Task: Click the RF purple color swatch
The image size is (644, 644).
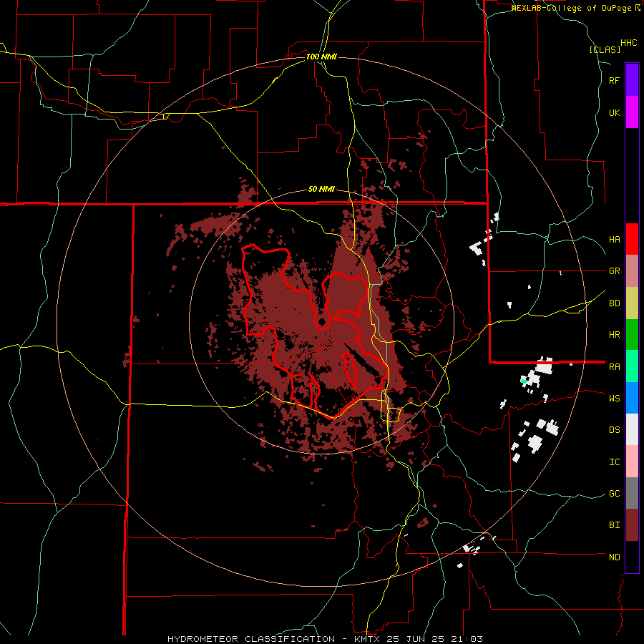Action: click(x=632, y=80)
